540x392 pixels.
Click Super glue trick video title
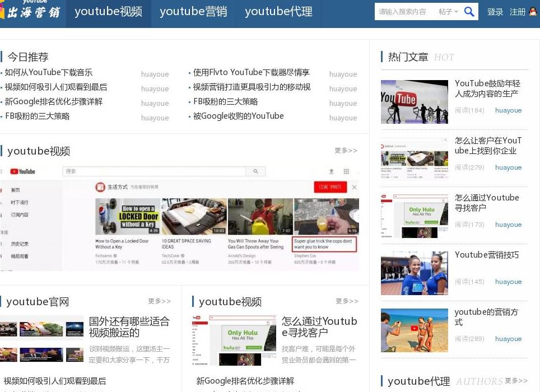(324, 244)
